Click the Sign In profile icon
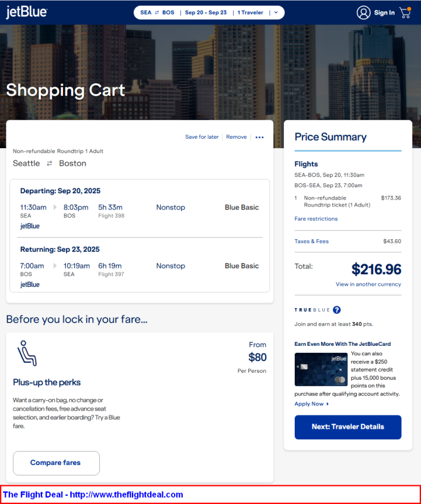Viewport: 421px width, 504px height. (x=363, y=13)
